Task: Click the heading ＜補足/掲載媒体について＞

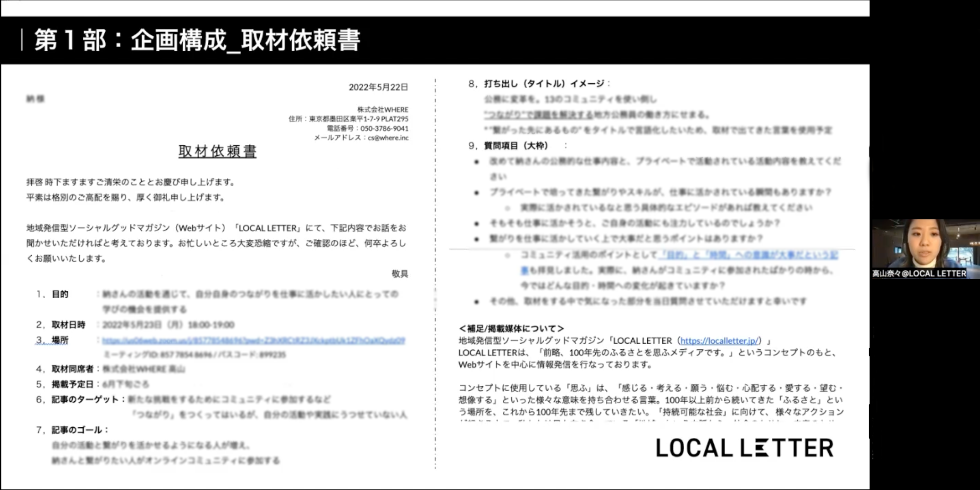Action: (511, 328)
